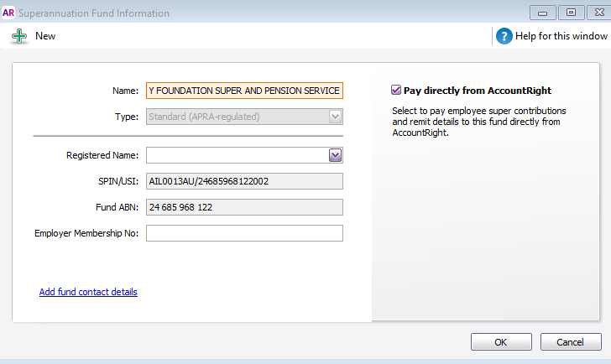Minimize the Superannuation Fund Information window

click(x=542, y=13)
